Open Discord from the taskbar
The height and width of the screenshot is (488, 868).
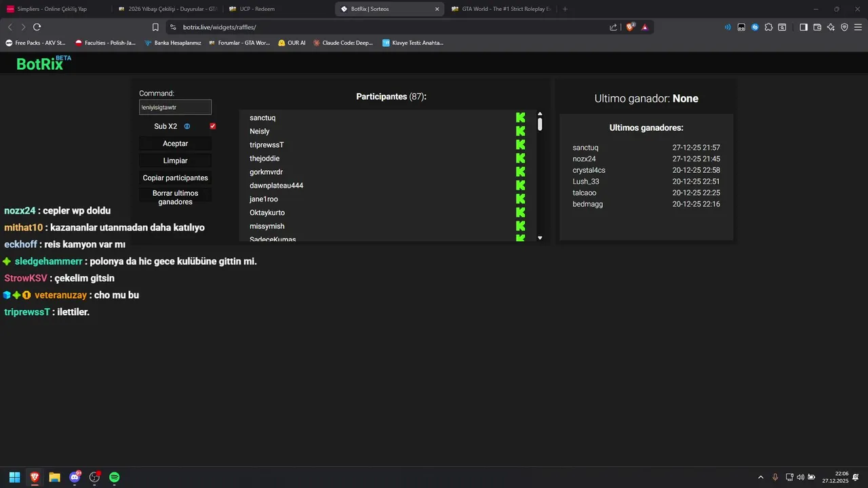[x=75, y=477]
